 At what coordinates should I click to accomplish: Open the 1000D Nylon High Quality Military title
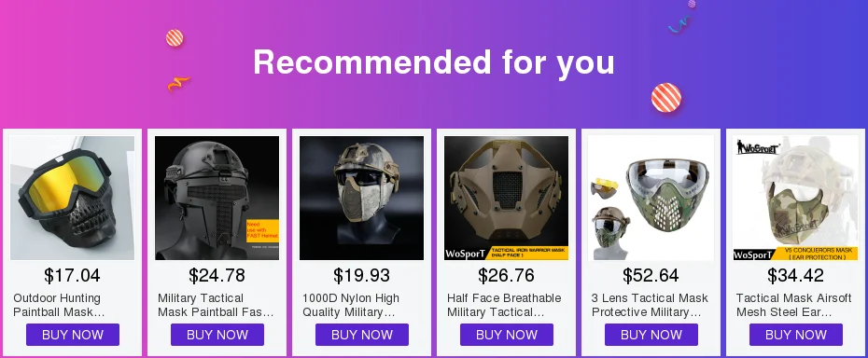click(x=350, y=305)
